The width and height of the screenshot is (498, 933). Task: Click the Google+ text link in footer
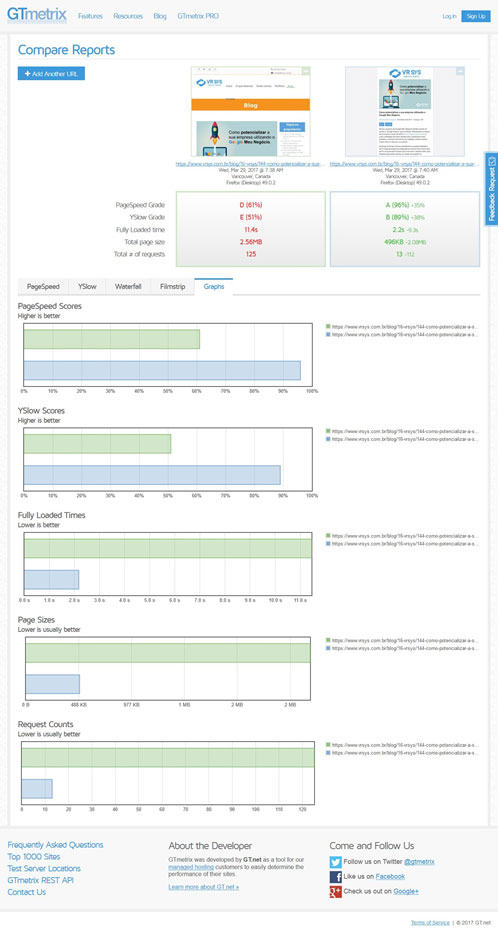coord(406,891)
